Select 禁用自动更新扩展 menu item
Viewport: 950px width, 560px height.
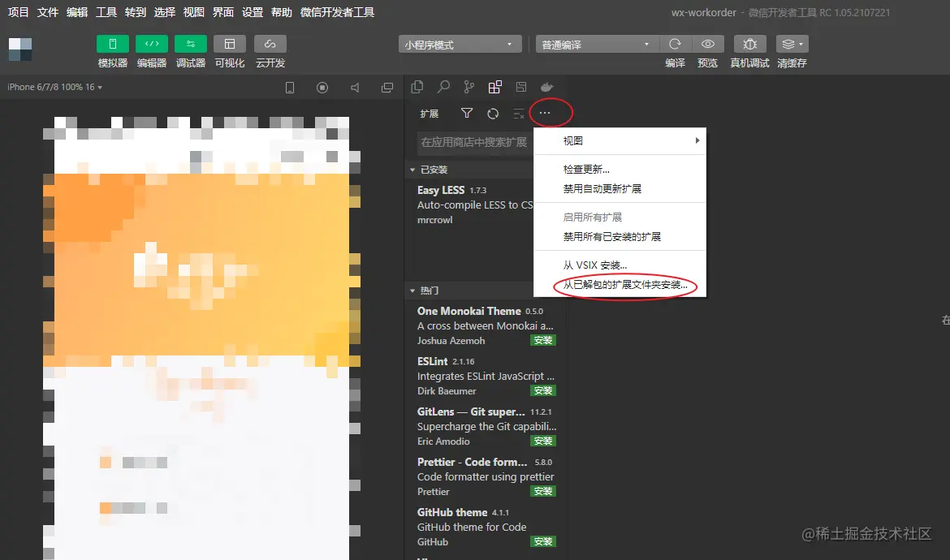pos(620,189)
